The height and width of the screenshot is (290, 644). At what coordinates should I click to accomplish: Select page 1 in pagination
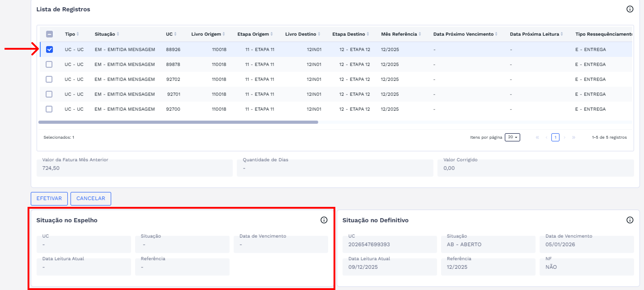(555, 137)
